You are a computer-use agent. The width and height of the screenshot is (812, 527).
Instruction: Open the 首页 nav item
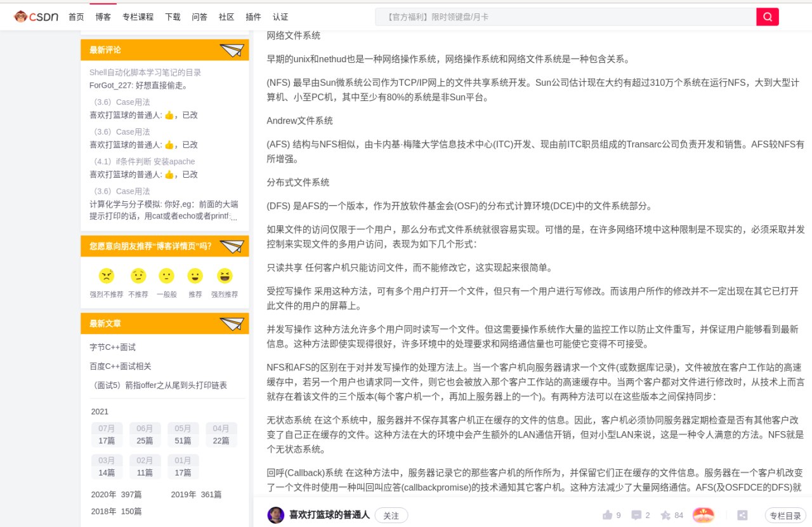point(76,17)
